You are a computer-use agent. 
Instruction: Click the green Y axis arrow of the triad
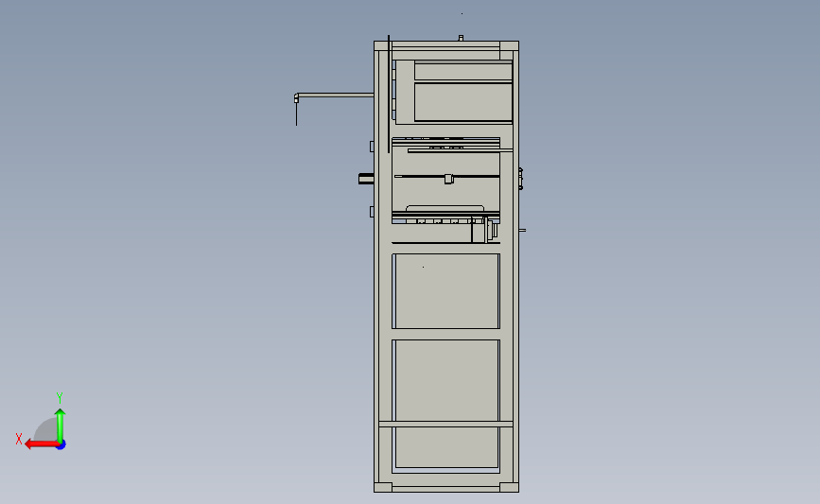[x=61, y=426]
